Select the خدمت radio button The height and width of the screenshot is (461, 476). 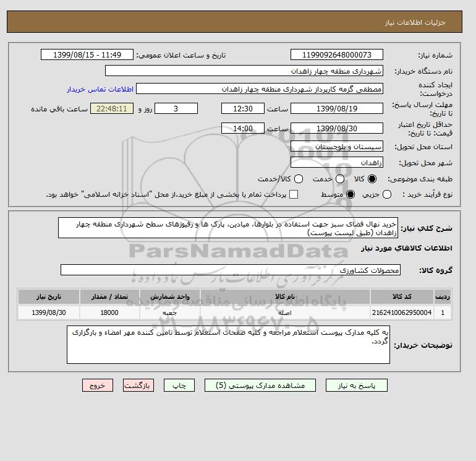[340, 179]
